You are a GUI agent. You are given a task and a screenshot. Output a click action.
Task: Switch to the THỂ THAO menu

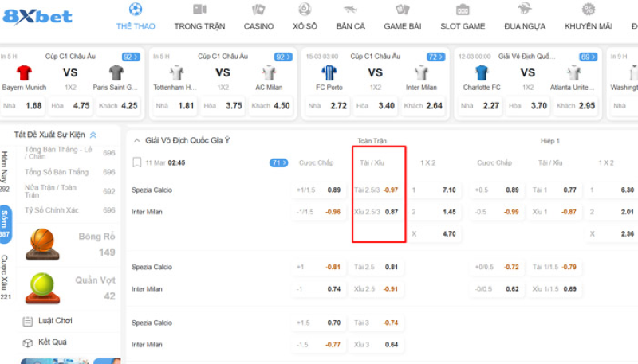136,26
